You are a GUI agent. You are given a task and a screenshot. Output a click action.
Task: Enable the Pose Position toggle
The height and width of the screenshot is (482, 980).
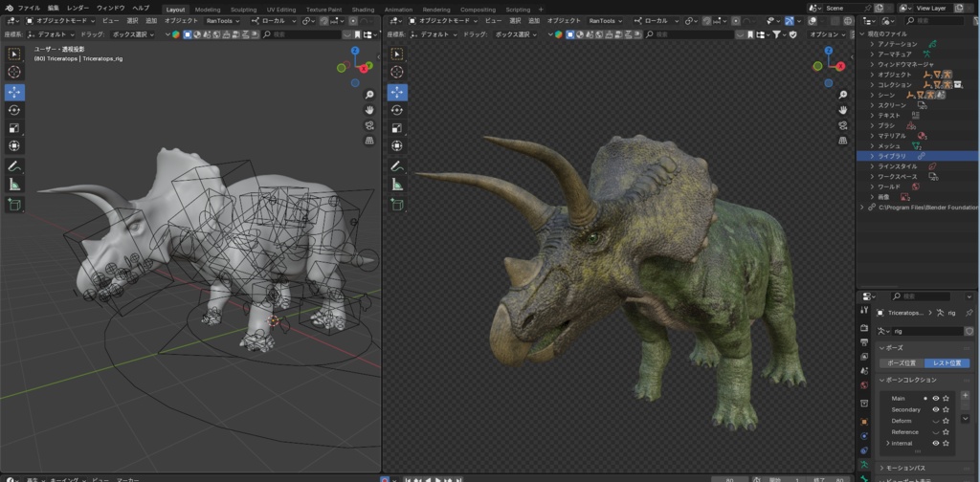[902, 362]
